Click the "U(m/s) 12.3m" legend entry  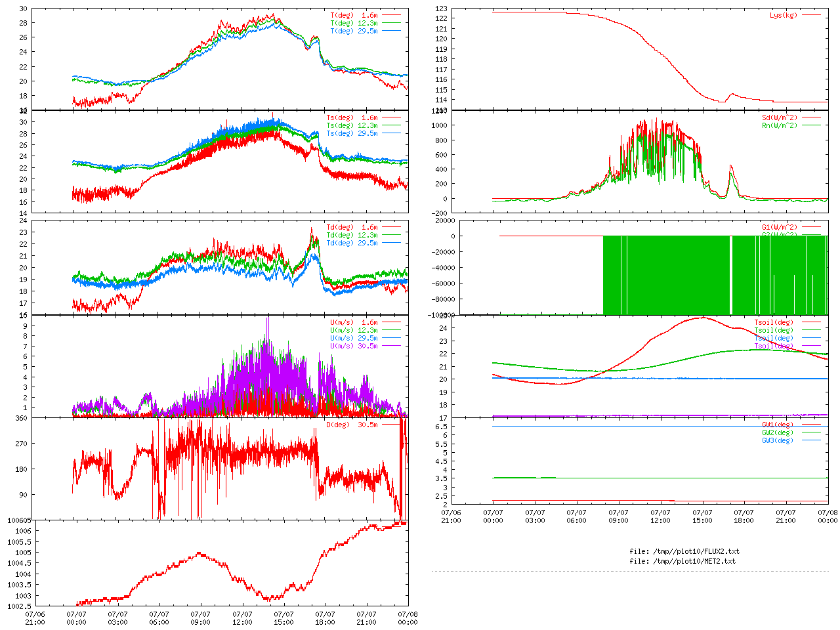click(x=354, y=330)
